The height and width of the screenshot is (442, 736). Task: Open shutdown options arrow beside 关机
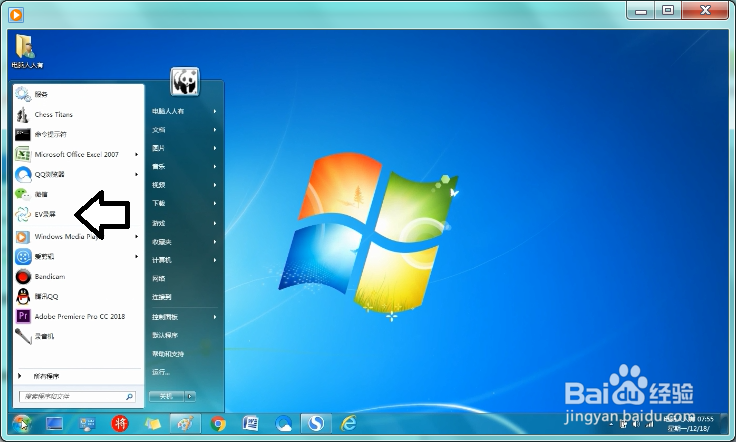coord(190,396)
